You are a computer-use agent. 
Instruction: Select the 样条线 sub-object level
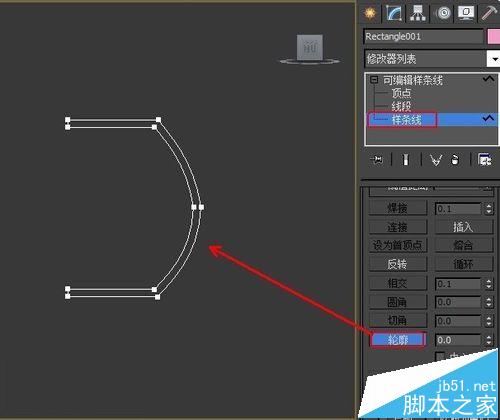coord(406,120)
